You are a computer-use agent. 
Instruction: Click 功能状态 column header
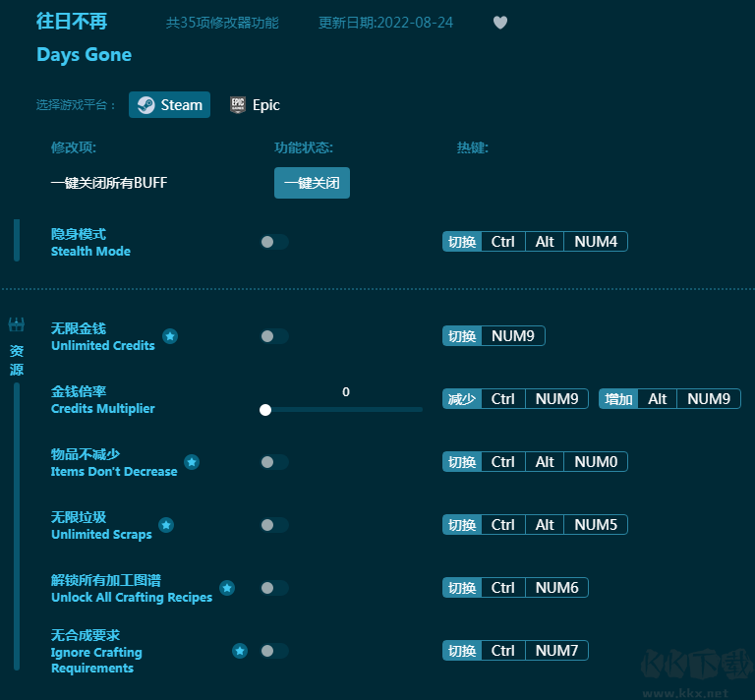304,147
